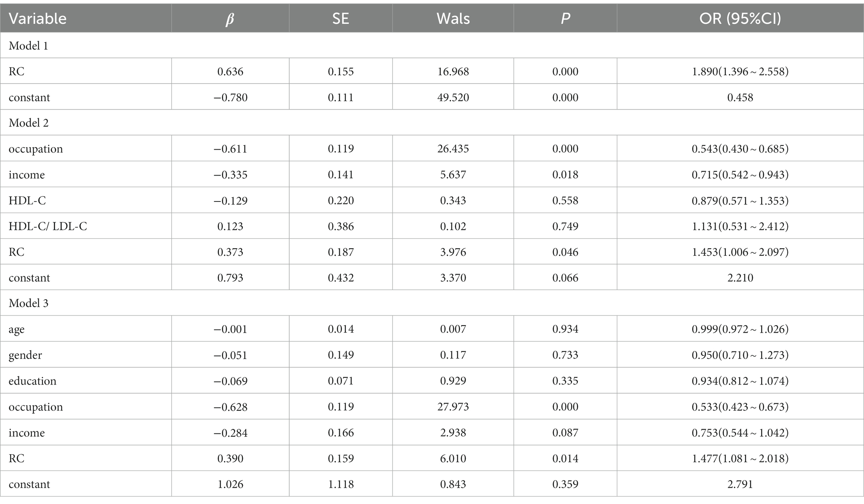864x504 pixels.
Task: Select the constant OR value 2.791
Action: 740,484
